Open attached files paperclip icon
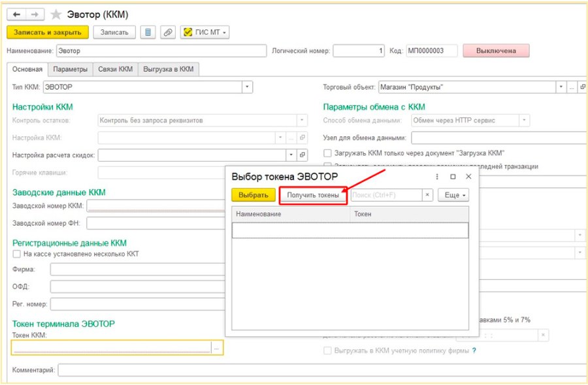588x385 pixels. 168,32
